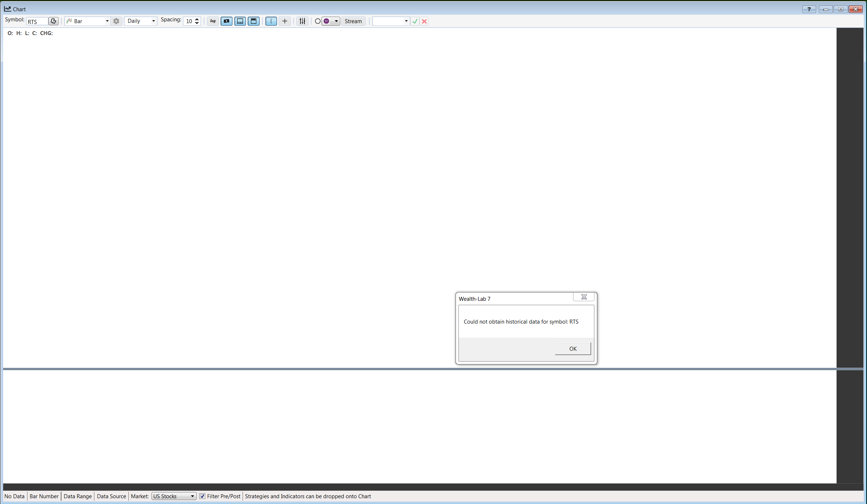Image resolution: width=867 pixels, height=504 pixels.
Task: Open chart preferences sliders icon
Action: 302,21
